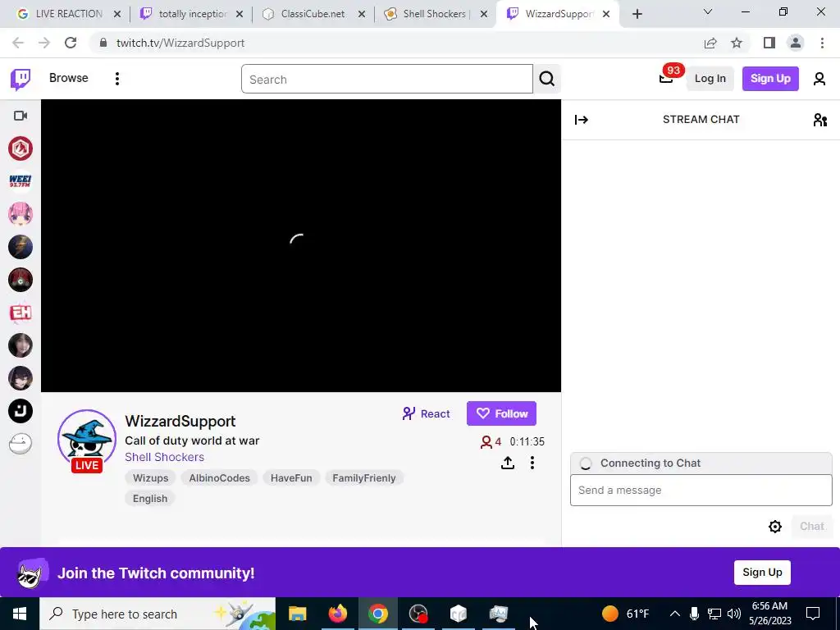Click Sign Up on the bottom banner
Image resolution: width=840 pixels, height=630 pixels.
762,572
